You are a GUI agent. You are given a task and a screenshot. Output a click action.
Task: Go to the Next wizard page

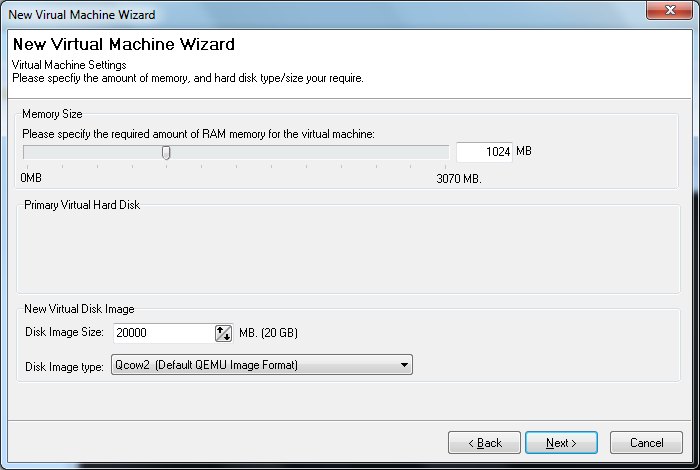coord(561,443)
